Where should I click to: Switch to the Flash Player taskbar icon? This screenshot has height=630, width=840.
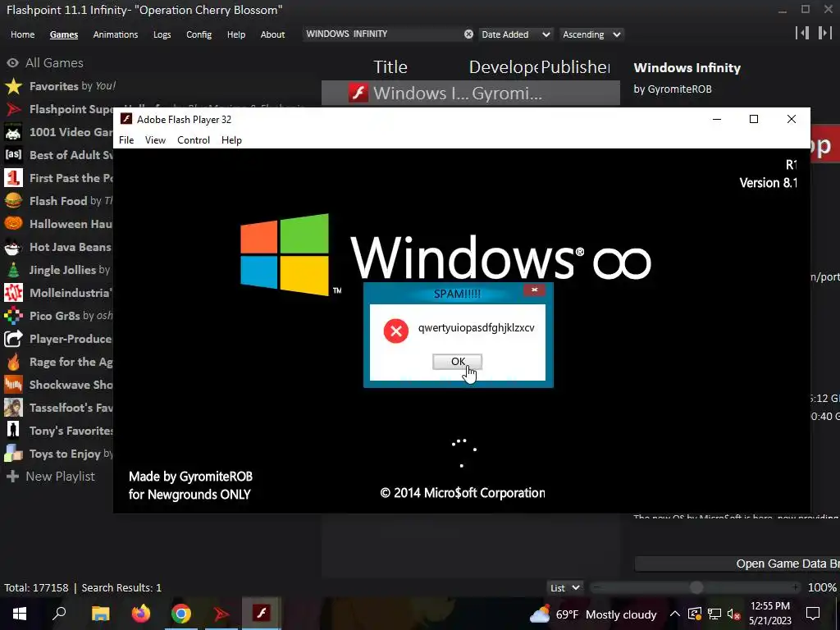(x=262, y=614)
